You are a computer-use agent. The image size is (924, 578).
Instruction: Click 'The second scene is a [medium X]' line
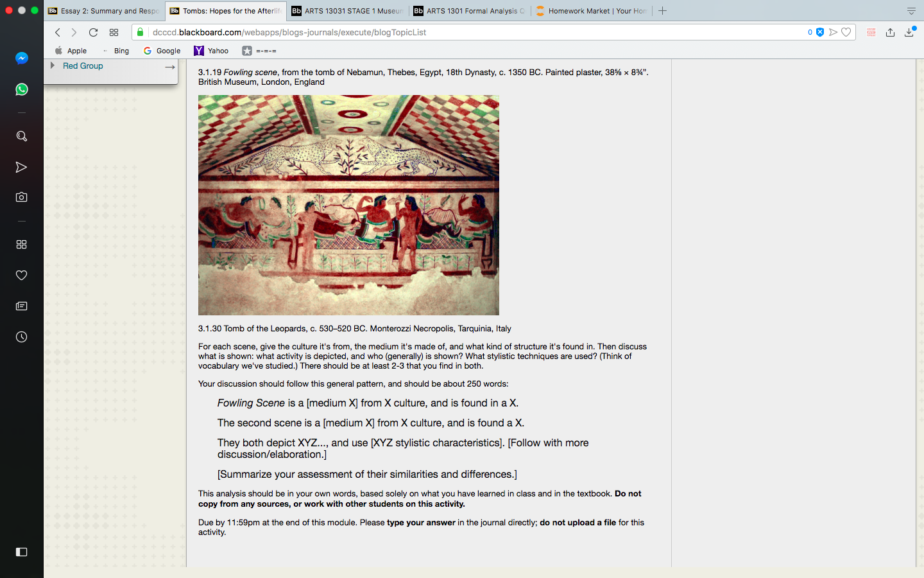371,423
